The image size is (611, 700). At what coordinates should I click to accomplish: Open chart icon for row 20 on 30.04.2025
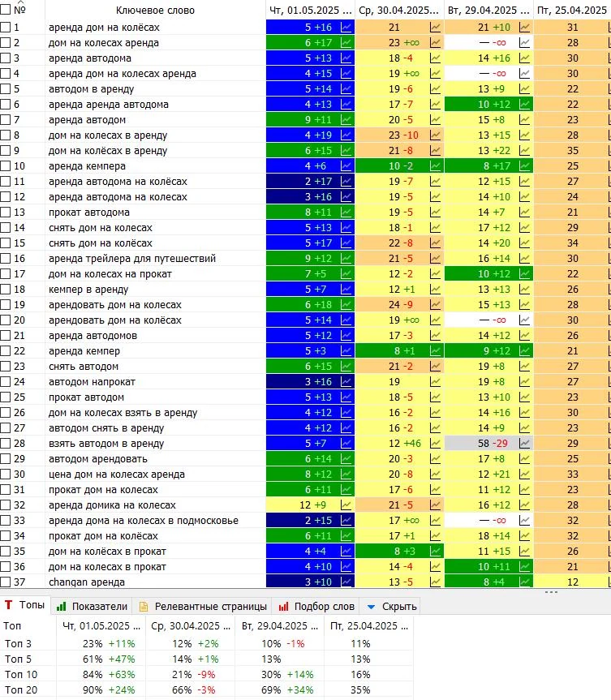(x=435, y=320)
